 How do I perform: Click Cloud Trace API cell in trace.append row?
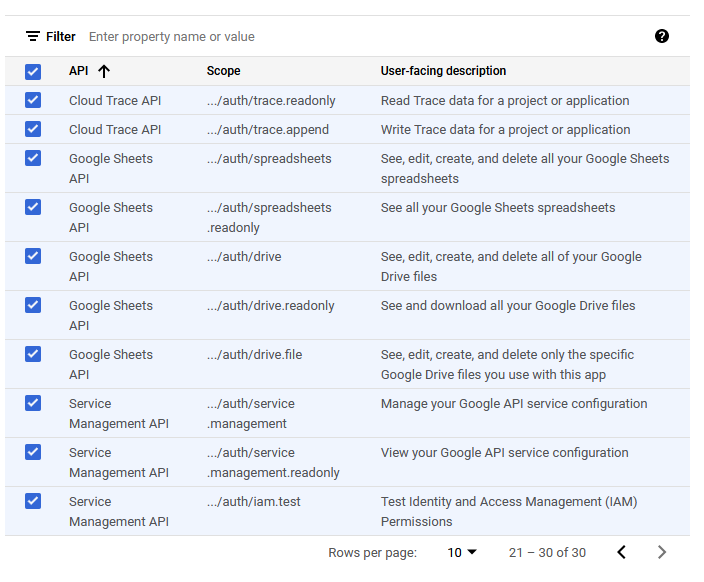115,129
